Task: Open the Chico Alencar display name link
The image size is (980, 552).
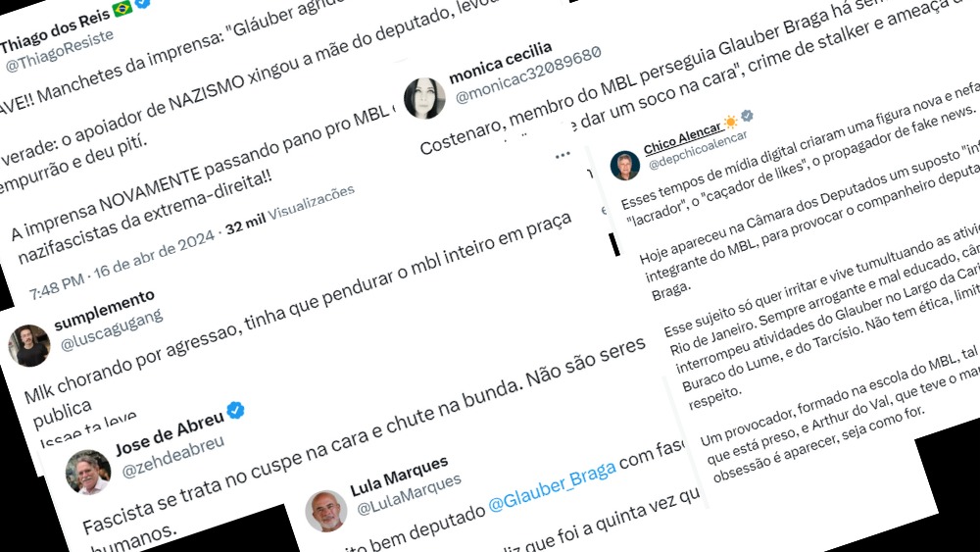Action: pos(683,138)
